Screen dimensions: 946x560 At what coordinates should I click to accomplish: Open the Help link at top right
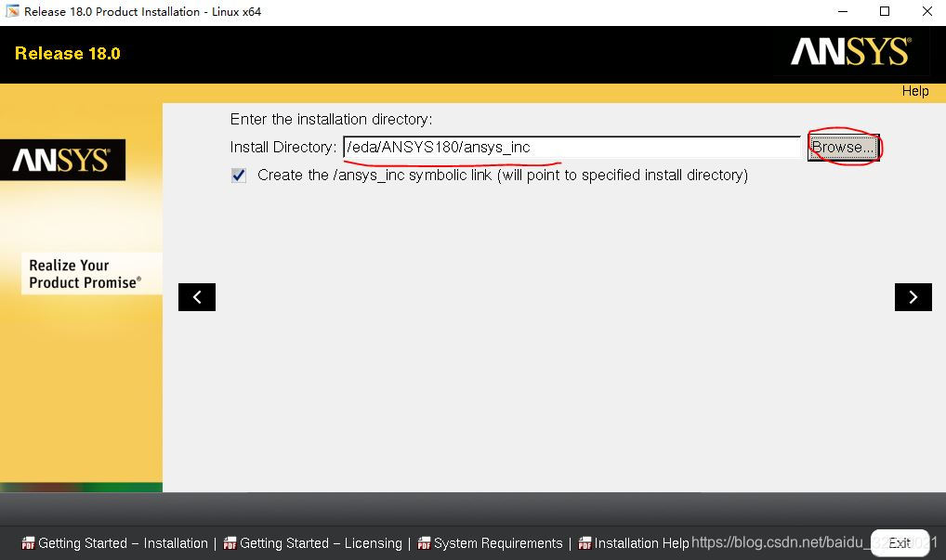(915, 91)
